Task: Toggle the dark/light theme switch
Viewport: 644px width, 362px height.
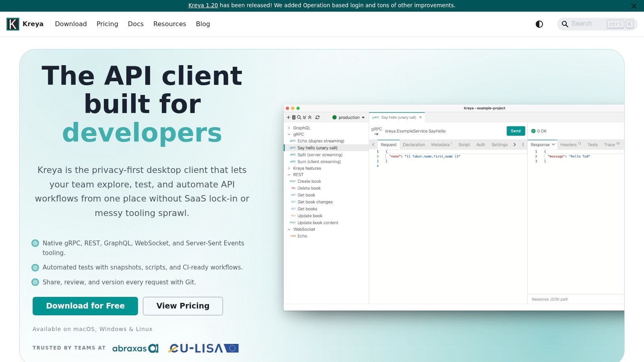Action: 539,24
